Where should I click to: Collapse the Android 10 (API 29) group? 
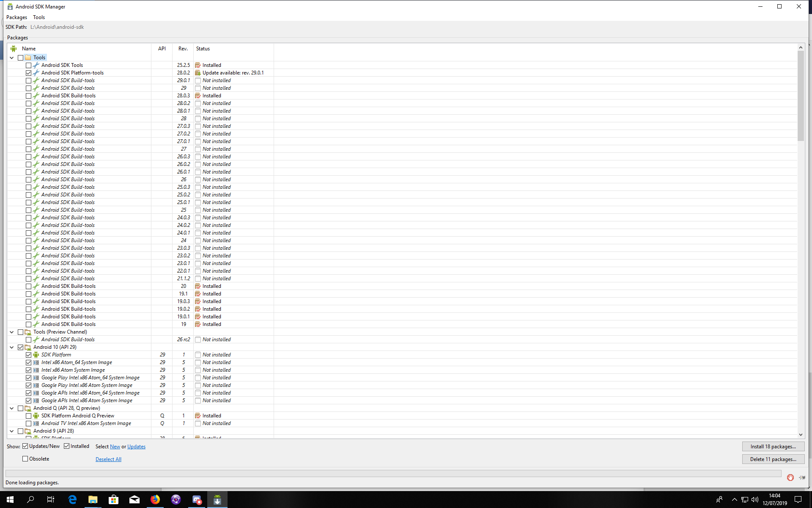[12, 347]
